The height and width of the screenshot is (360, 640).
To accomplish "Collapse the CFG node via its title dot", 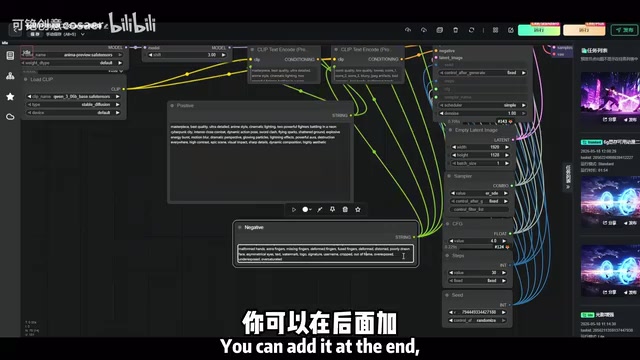I will click(x=448, y=224).
